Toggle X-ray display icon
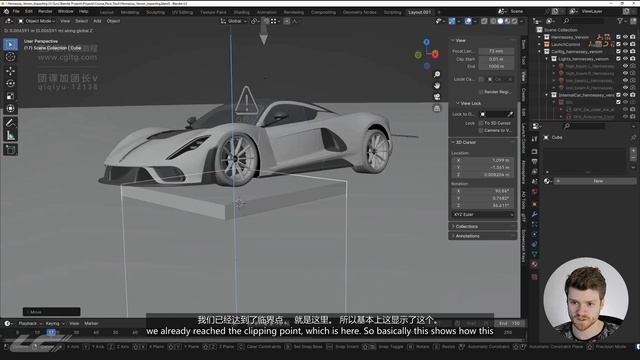640x360 pixels. tap(484, 21)
